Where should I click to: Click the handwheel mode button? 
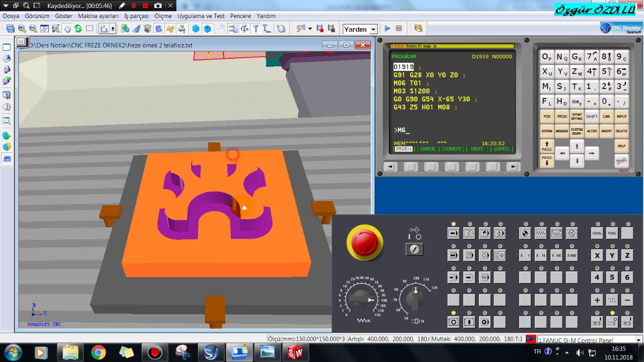(572, 233)
